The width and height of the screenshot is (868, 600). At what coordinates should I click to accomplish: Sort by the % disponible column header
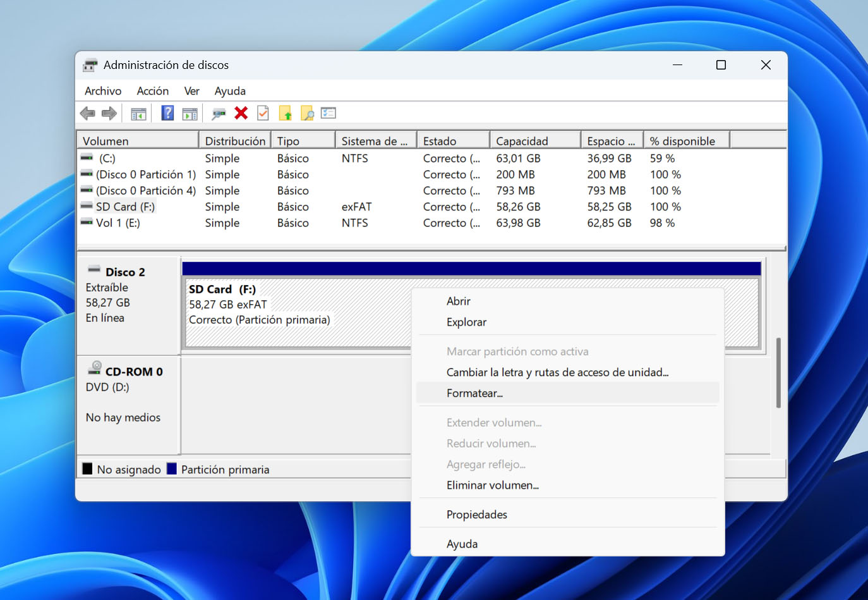pos(687,140)
